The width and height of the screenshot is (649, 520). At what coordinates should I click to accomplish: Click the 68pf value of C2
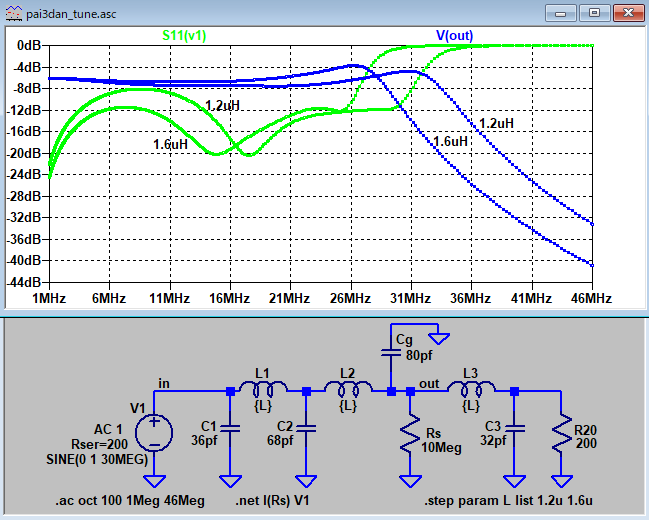click(x=280, y=440)
